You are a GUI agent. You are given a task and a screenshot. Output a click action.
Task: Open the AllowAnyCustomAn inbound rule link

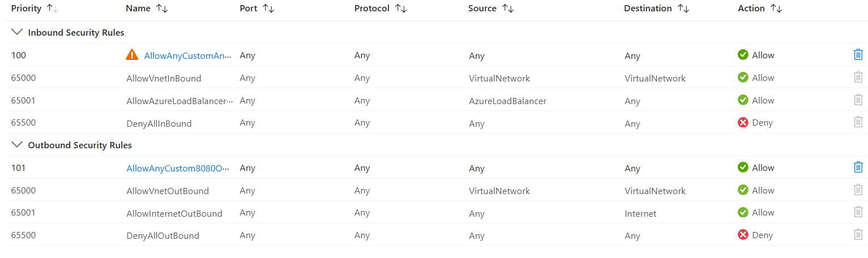click(187, 55)
